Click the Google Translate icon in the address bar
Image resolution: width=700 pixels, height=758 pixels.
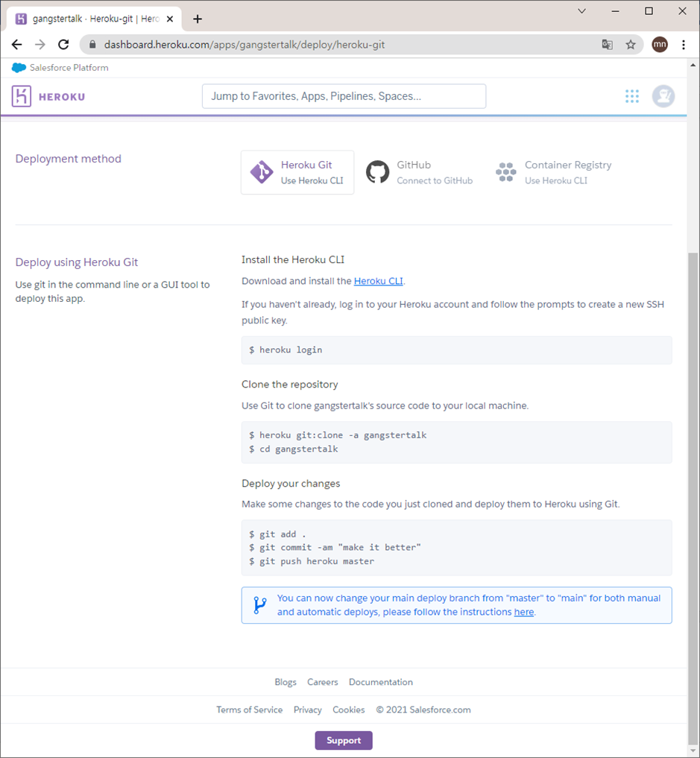tap(607, 45)
